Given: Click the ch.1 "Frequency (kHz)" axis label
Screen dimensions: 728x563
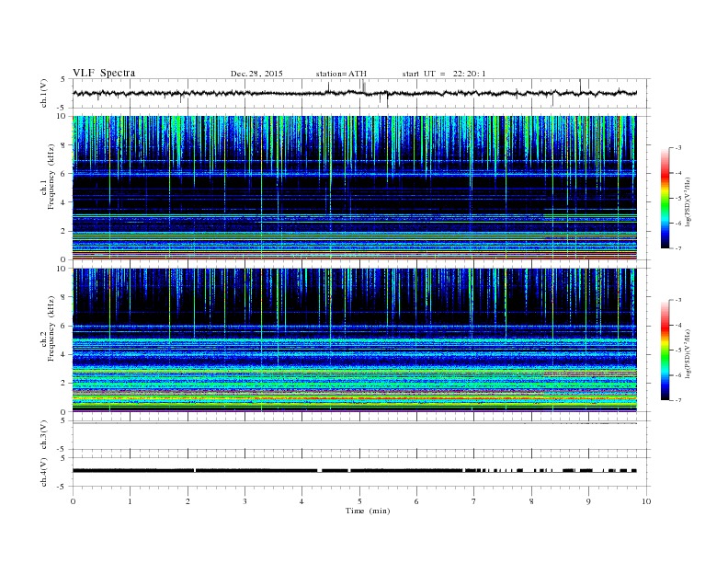Looking at the screenshot, I should pos(51,177).
